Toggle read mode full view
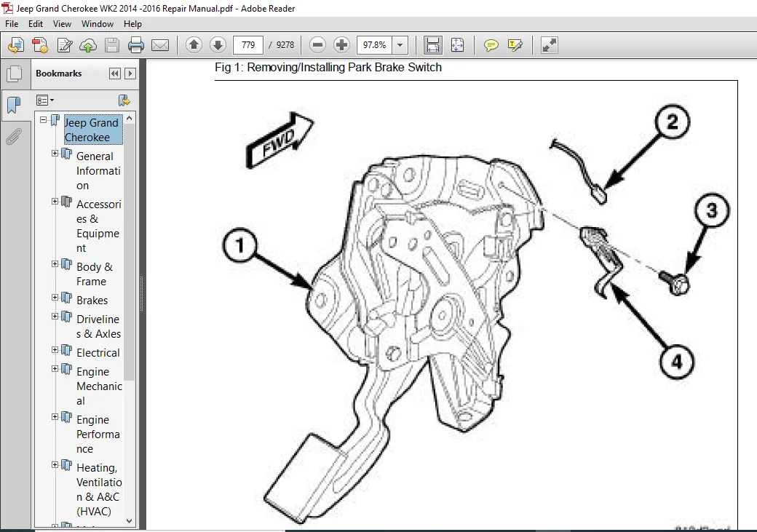This screenshot has height=532, width=757. [549, 45]
